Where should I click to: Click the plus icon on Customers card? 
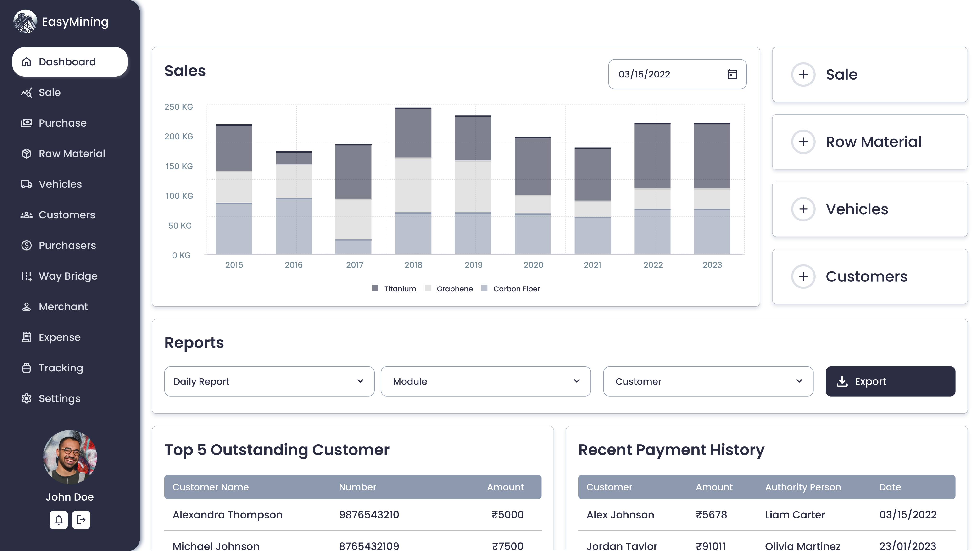803,276
